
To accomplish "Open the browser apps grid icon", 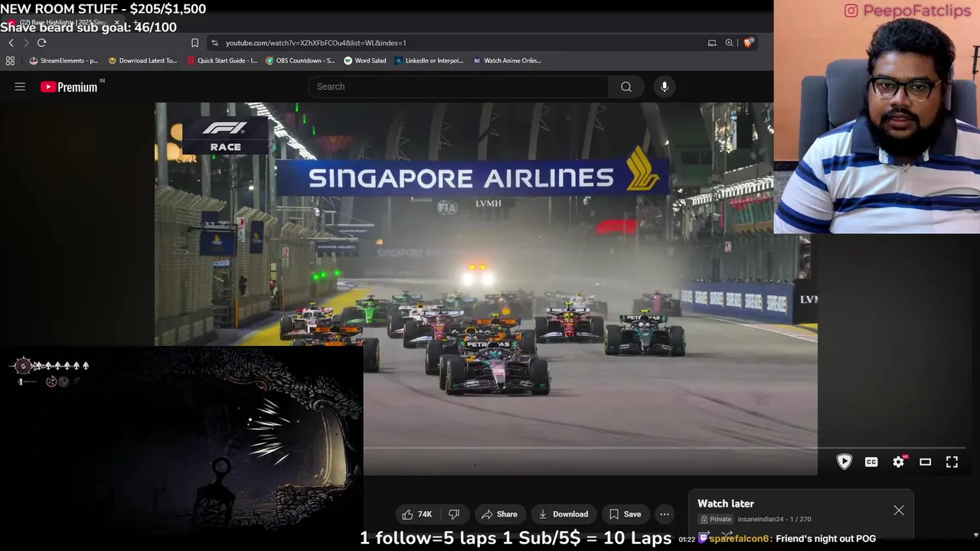I will coord(10,60).
